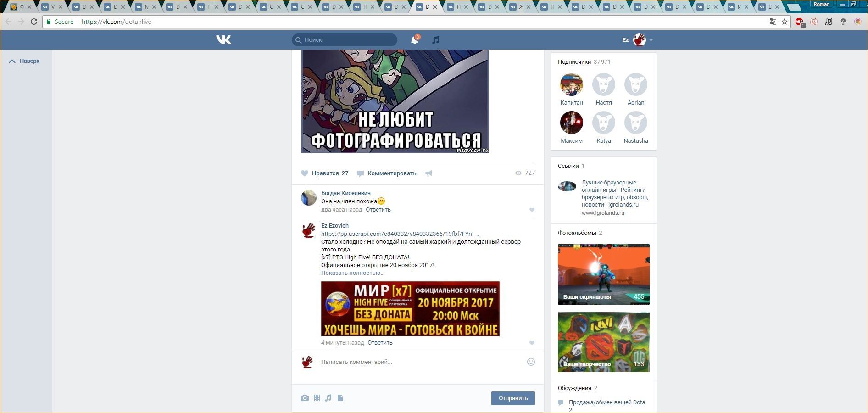Attach a photo with the camera icon
This screenshot has width=868, height=413.
pos(305,398)
